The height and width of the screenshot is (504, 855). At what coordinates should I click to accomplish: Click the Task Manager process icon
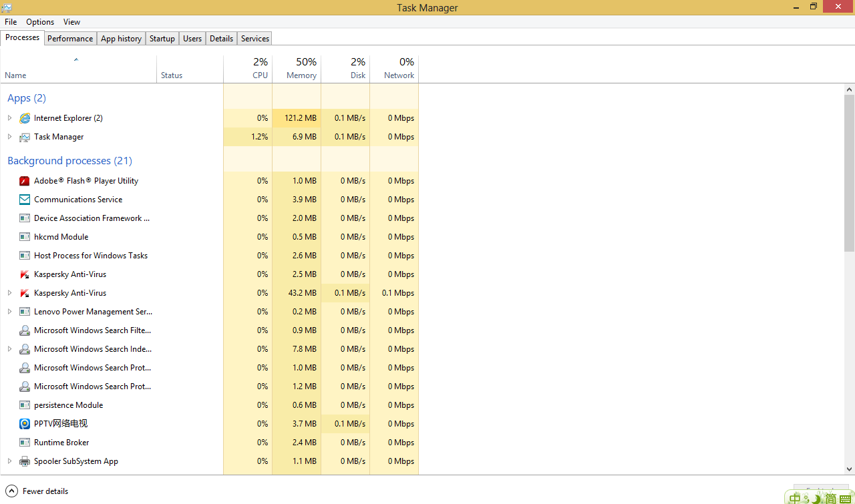coord(25,137)
